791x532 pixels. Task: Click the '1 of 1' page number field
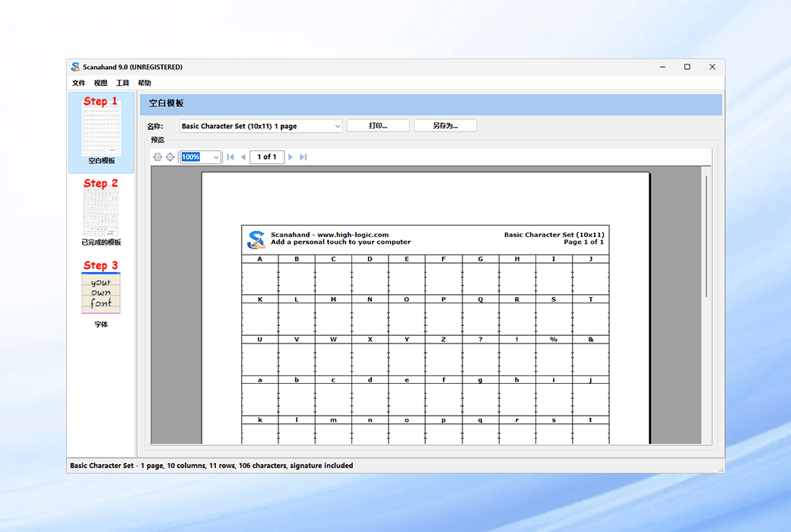click(267, 157)
